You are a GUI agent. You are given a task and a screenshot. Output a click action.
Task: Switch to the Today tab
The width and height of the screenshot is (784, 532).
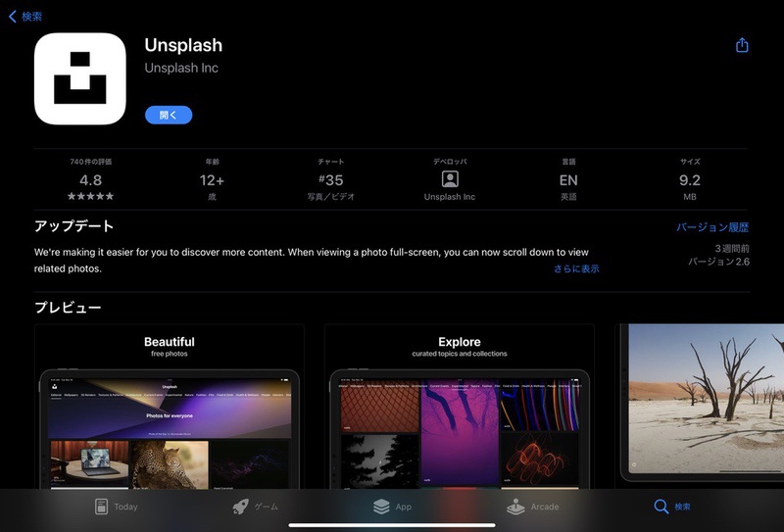pyautogui.click(x=116, y=507)
